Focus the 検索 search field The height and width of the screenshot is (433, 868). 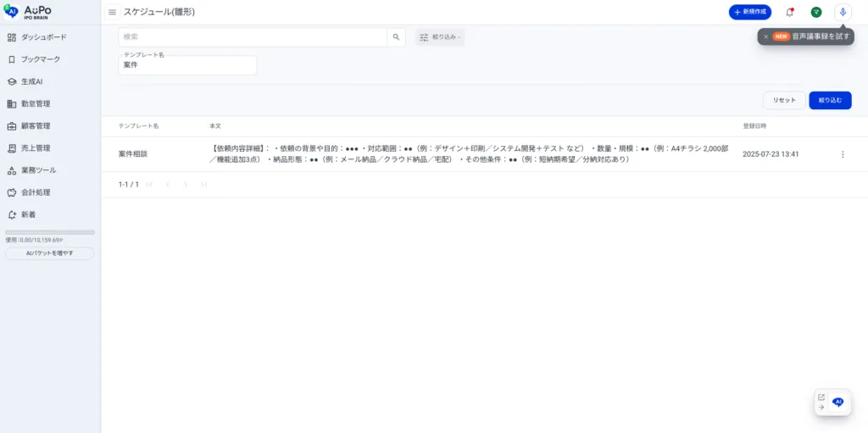click(253, 37)
